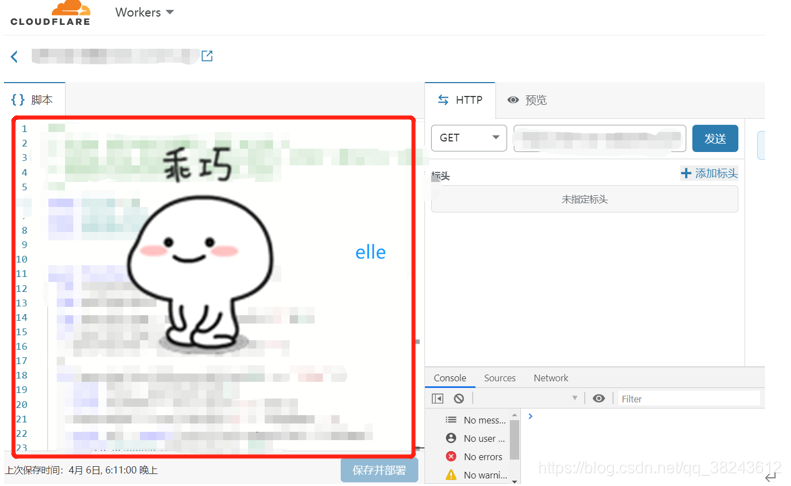Click the plus icon beside 添加标头
The width and height of the screenshot is (791, 486).
pos(686,174)
